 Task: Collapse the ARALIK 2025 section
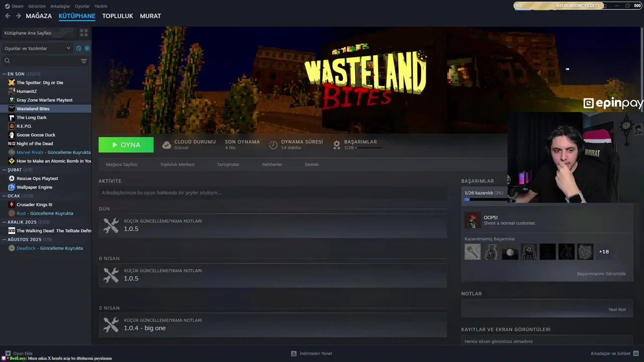tap(5, 222)
